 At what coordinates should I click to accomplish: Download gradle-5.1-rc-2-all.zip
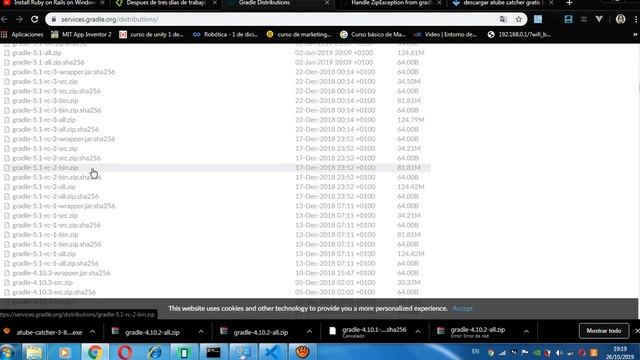tap(44, 187)
